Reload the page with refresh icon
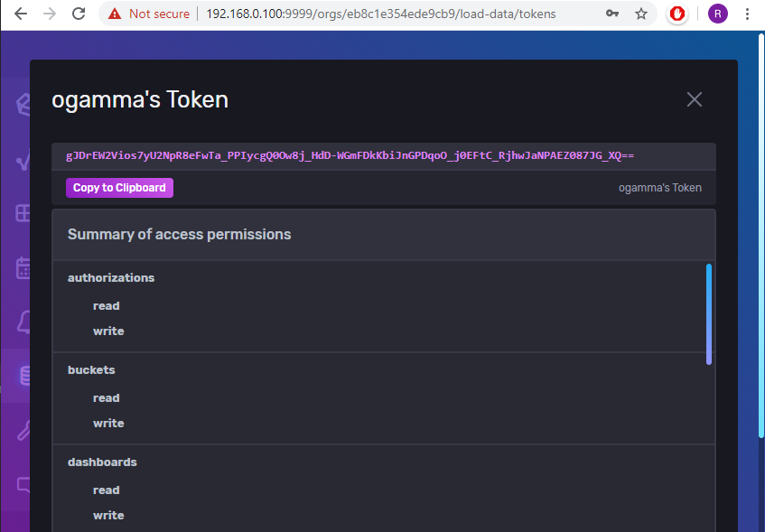 point(79,14)
